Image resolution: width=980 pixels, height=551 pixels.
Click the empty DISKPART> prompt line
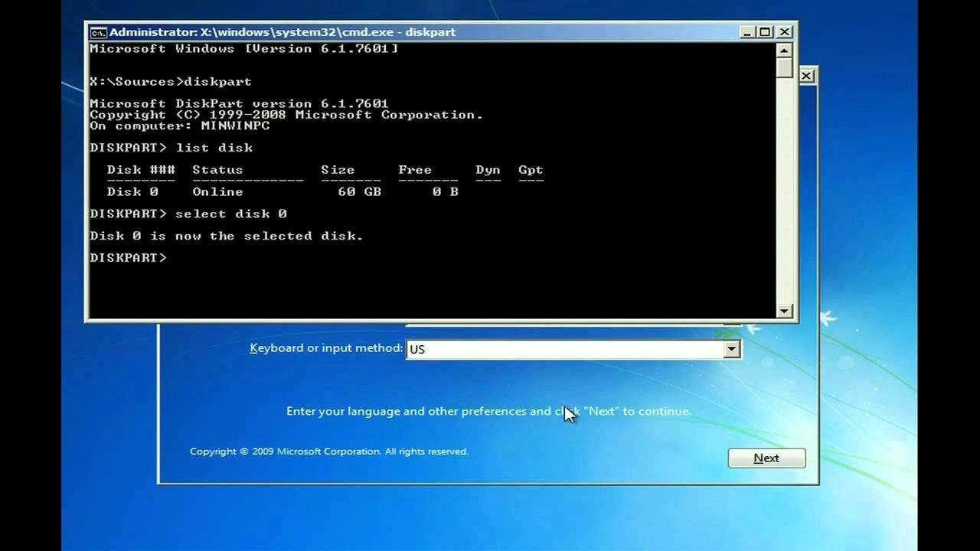128,258
